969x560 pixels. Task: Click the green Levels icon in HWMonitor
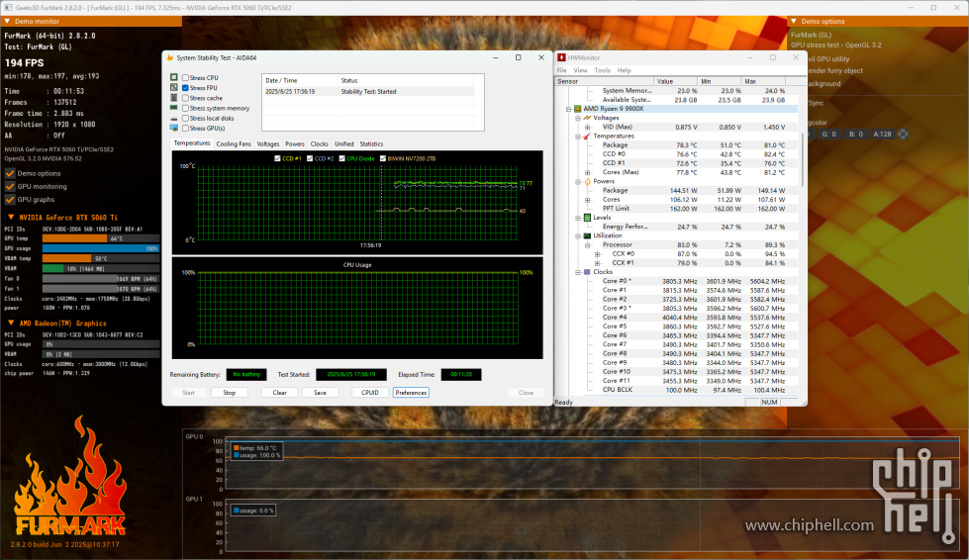coord(587,218)
